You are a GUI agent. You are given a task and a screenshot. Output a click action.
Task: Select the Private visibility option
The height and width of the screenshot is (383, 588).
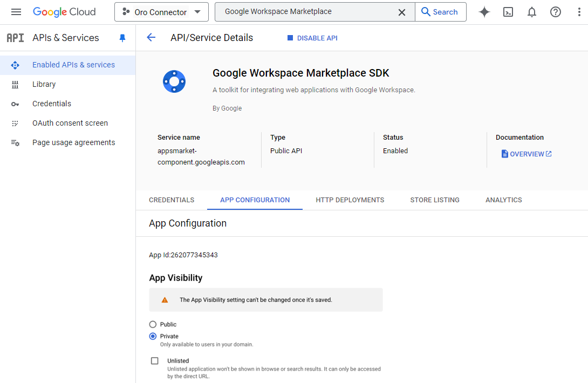[153, 336]
